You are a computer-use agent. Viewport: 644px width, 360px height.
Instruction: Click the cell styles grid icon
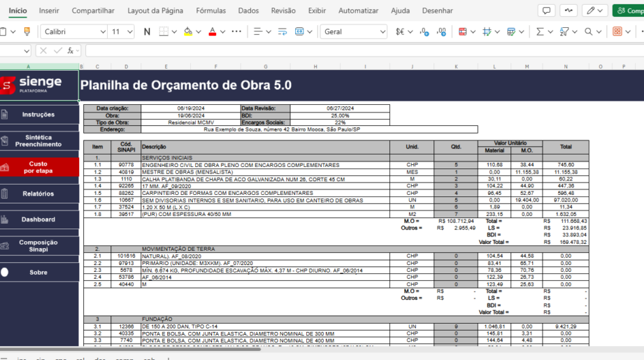pos(487,31)
